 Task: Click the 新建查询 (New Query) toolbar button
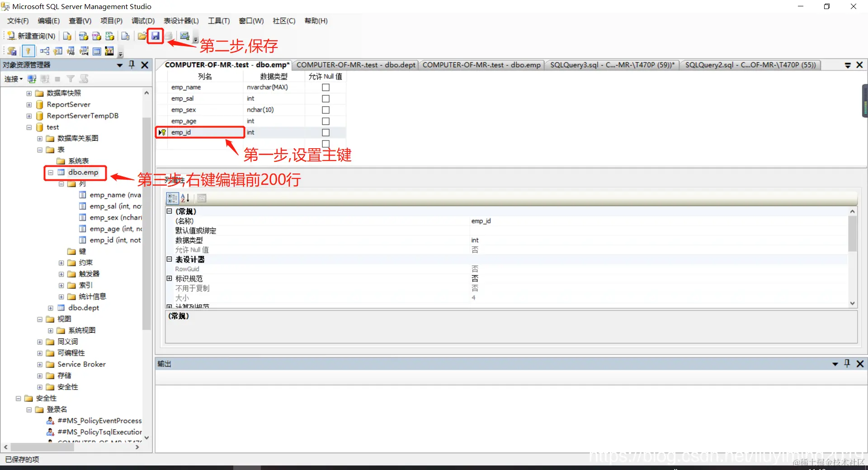[x=31, y=36]
